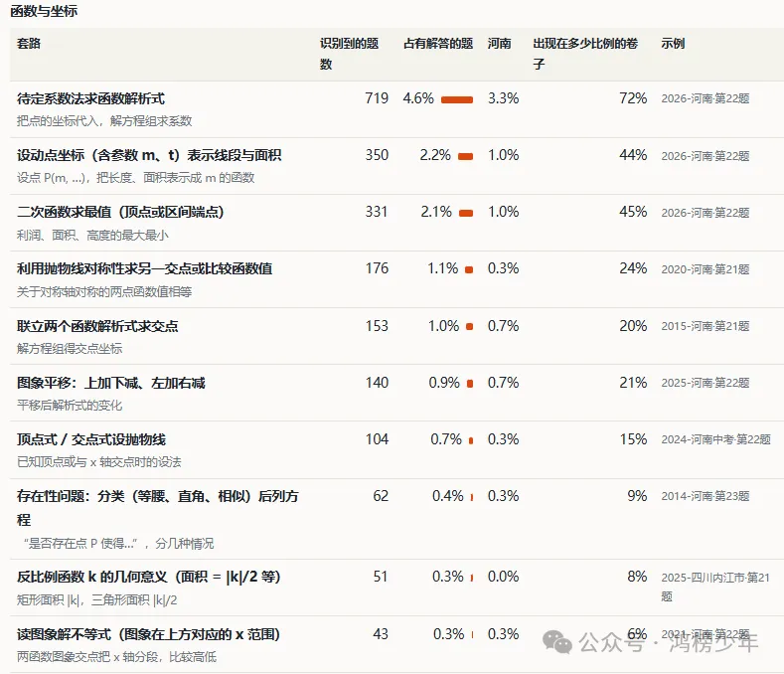Screen dimensions: 784x674
Task: Click the proportion value 9%
Action: [637, 496]
